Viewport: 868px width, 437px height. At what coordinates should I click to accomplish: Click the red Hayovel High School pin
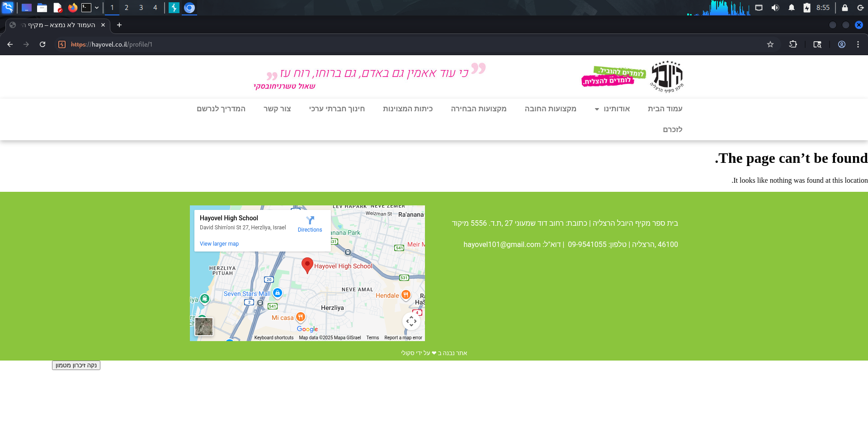coord(307,266)
